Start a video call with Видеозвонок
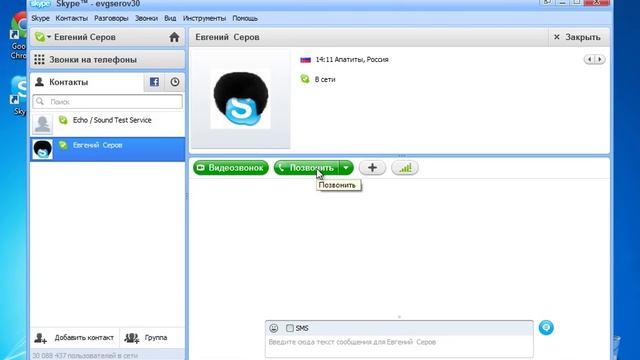The height and width of the screenshot is (360, 640). coord(231,168)
